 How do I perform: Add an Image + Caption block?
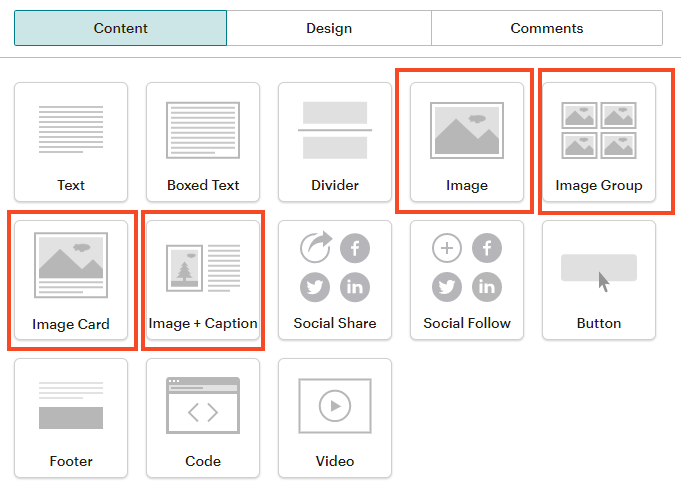pos(203,281)
